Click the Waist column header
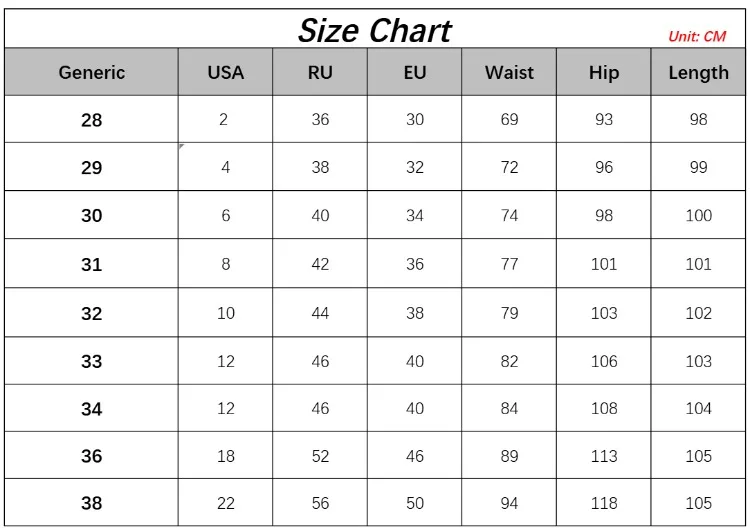The height and width of the screenshot is (531, 750). (x=509, y=72)
